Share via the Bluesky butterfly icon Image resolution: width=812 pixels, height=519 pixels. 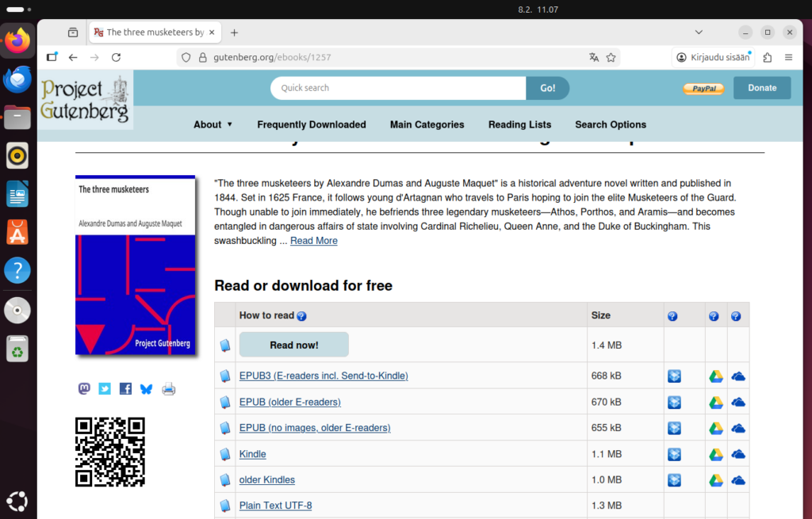pyautogui.click(x=146, y=388)
